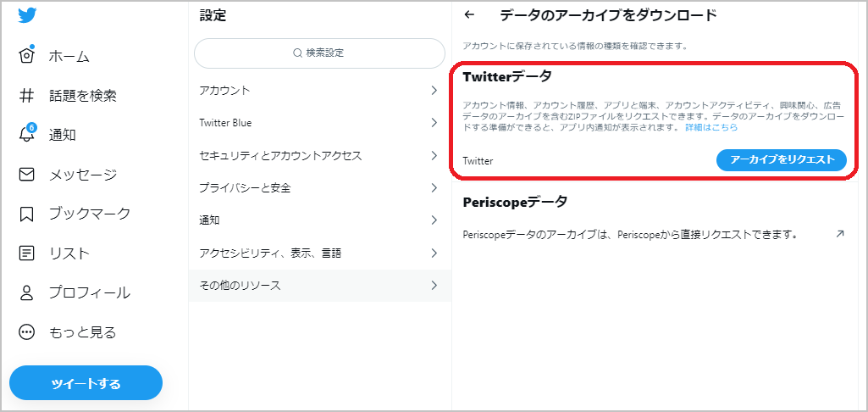Open the 通知 bell icon
868x412 pixels.
26,134
